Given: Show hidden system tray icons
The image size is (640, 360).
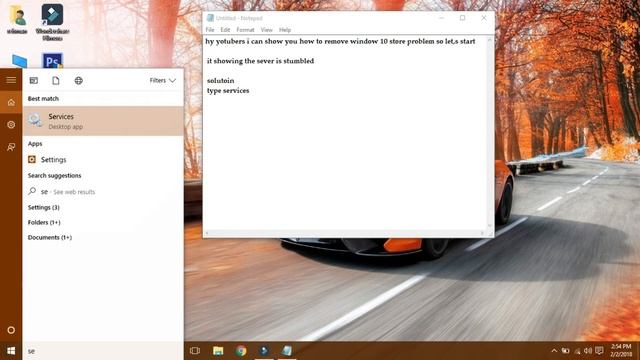Looking at the screenshot, I should (554, 351).
